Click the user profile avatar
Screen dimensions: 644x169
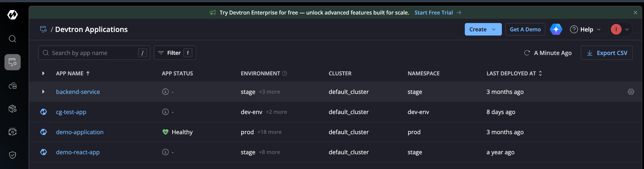point(616,29)
